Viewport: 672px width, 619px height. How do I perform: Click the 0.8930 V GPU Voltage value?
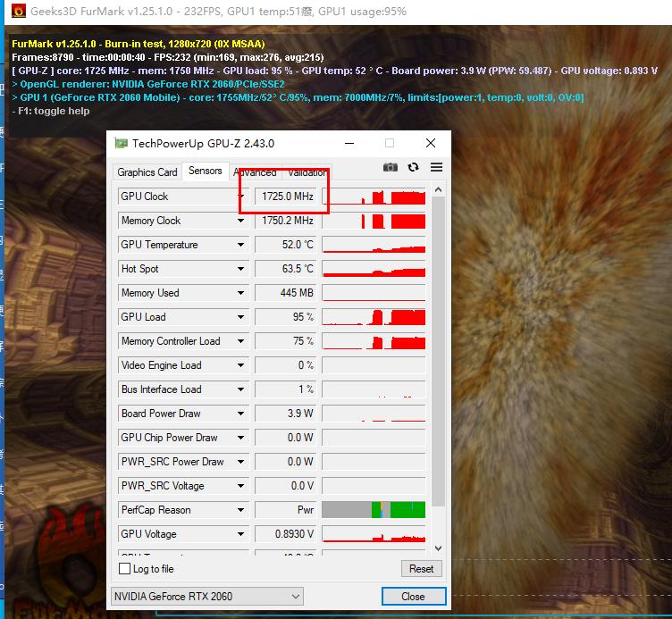tap(285, 534)
